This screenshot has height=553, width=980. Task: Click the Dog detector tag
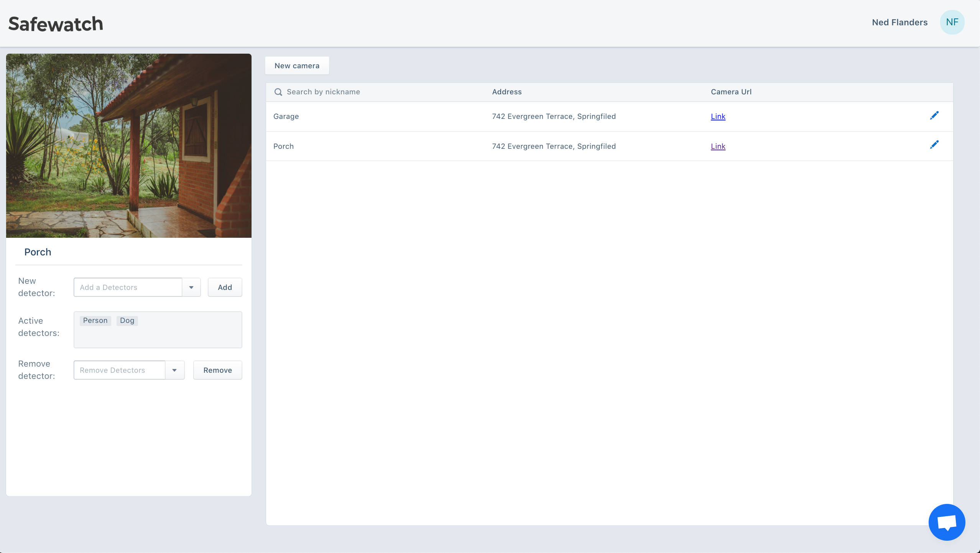(x=127, y=321)
